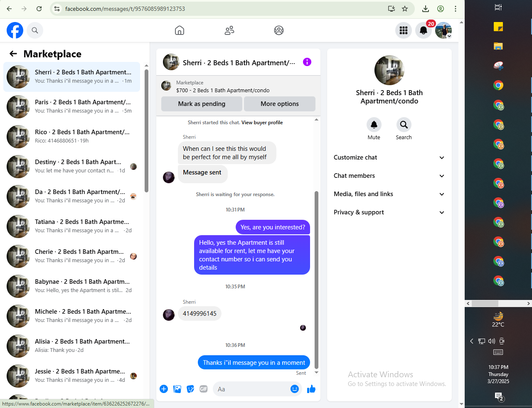Screen dimensions: 532x408
Task: Click Mark as pending button
Action: click(x=202, y=104)
